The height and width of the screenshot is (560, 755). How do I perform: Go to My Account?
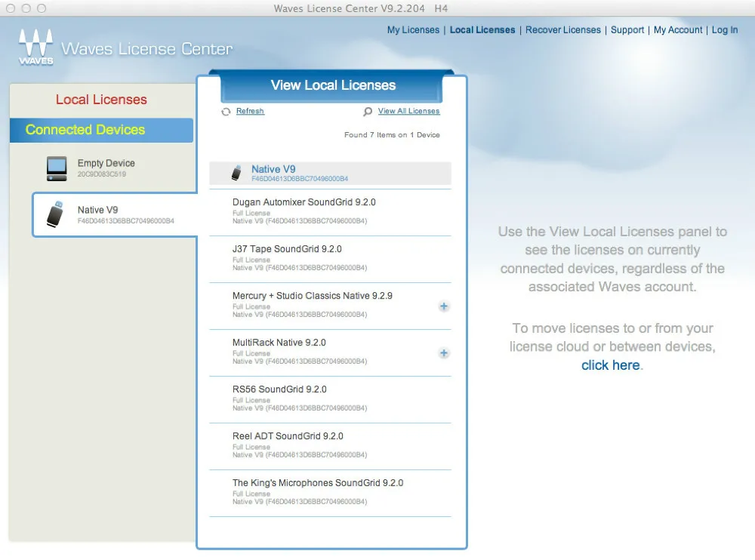pyautogui.click(x=678, y=30)
